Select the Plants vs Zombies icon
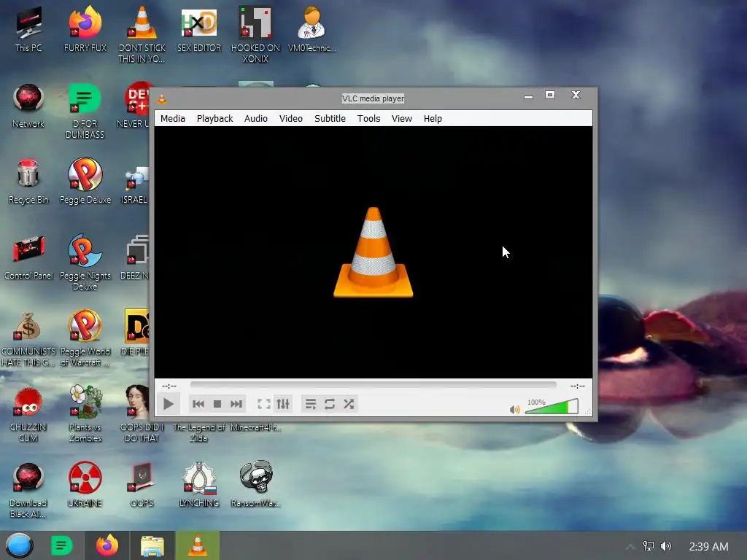 pos(85,413)
